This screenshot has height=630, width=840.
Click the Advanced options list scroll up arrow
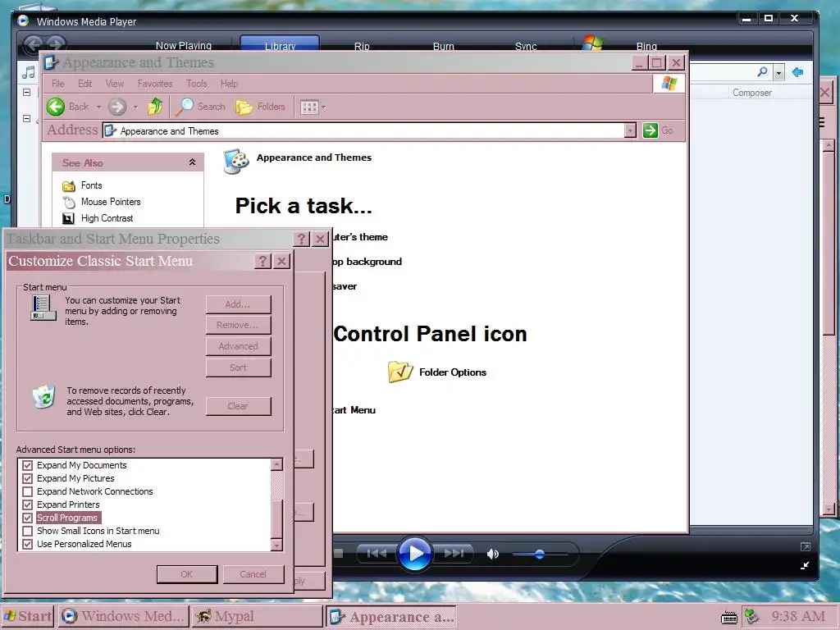277,464
